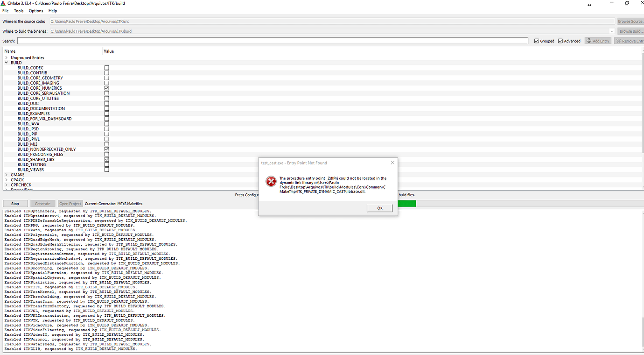Image resolution: width=644 pixels, height=355 pixels.
Task: Select the BUILD_PKGCONFIG_FILES entry name
Action: tap(41, 154)
